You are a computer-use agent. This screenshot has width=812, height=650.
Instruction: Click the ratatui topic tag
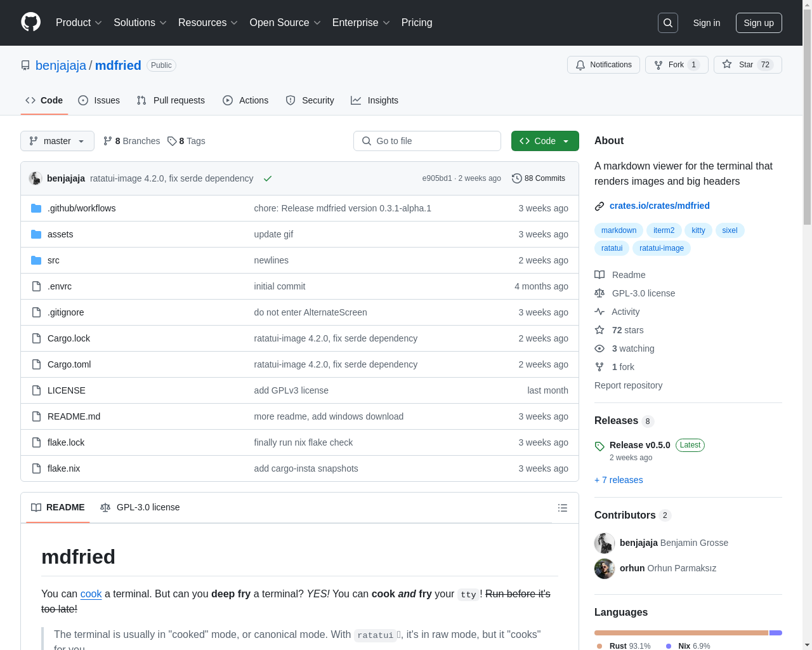tap(612, 248)
